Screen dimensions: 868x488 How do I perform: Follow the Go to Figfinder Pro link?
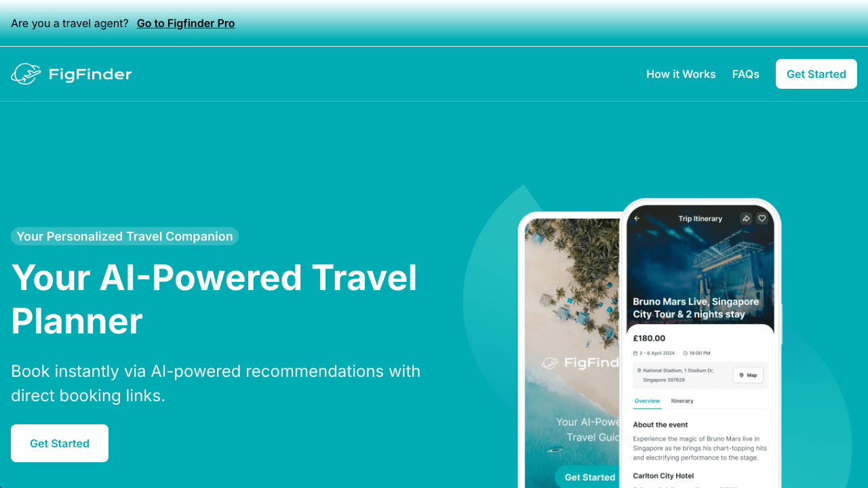[x=186, y=23]
